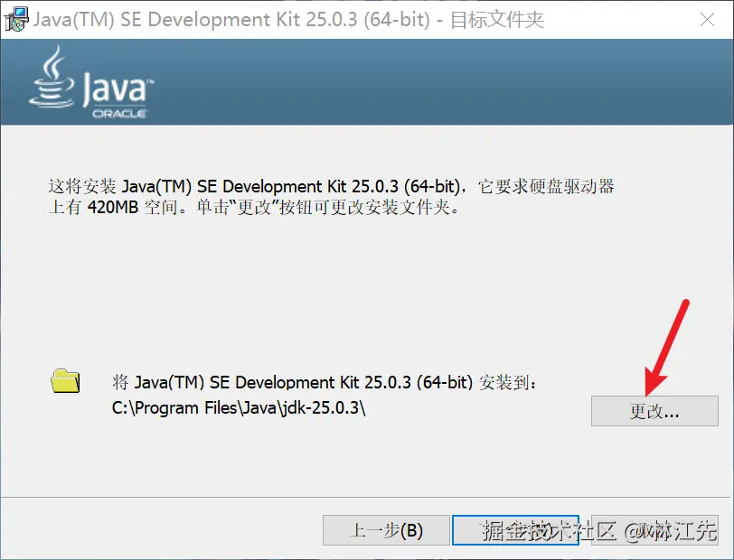Screen dimensions: 734x560
Task: Click the installer icon in the title bar
Action: pyautogui.click(x=16, y=20)
